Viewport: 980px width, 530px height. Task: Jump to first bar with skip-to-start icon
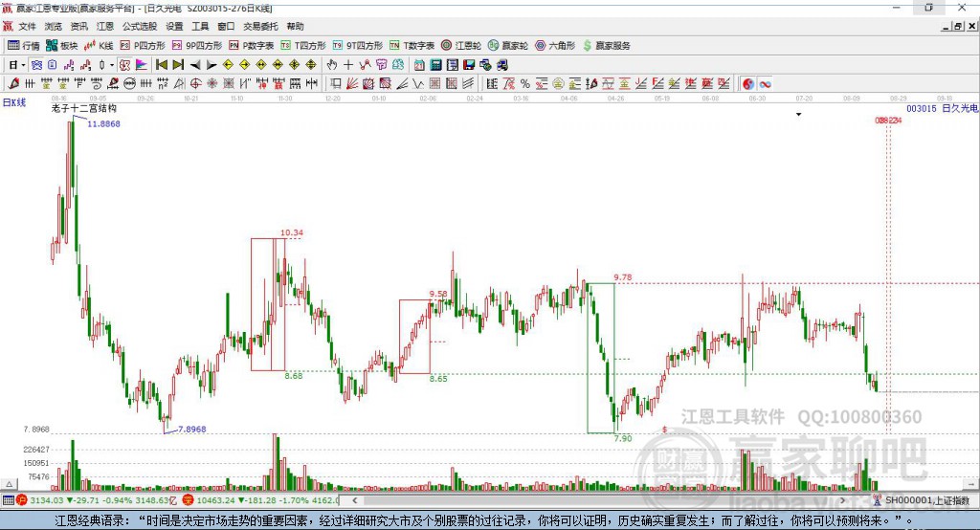(x=162, y=65)
